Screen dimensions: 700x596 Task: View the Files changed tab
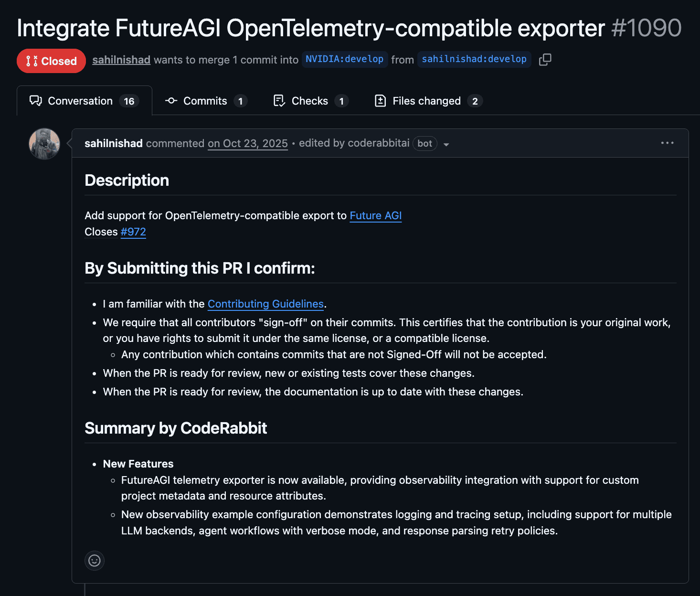(426, 101)
